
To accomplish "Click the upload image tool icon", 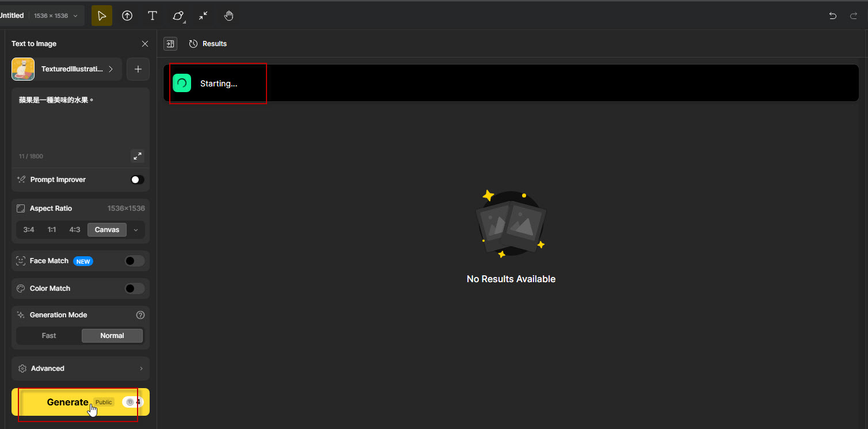I will pyautogui.click(x=127, y=16).
